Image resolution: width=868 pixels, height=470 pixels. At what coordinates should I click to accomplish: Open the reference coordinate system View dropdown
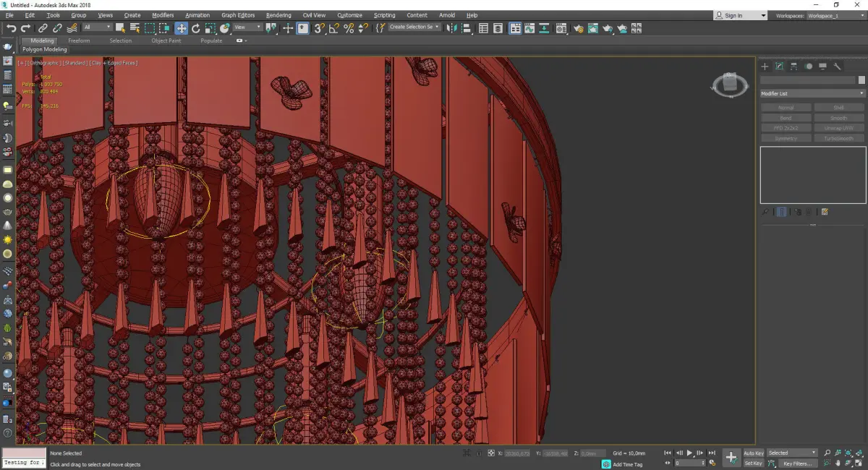point(248,27)
